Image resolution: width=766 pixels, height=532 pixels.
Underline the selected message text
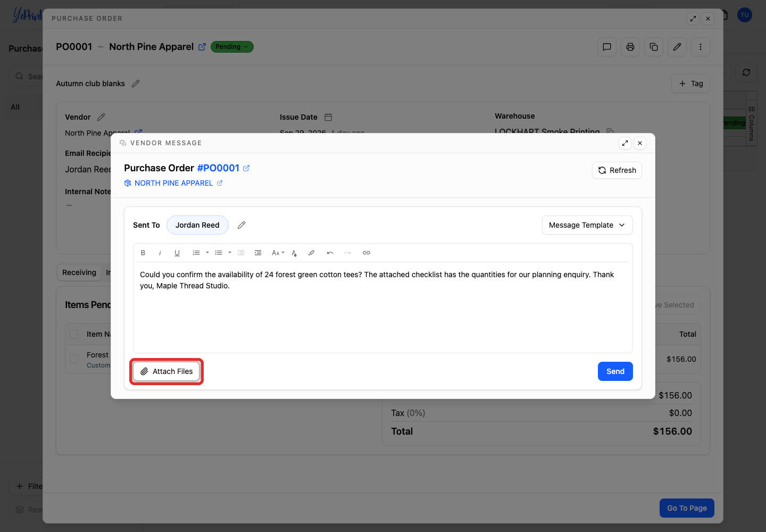177,253
